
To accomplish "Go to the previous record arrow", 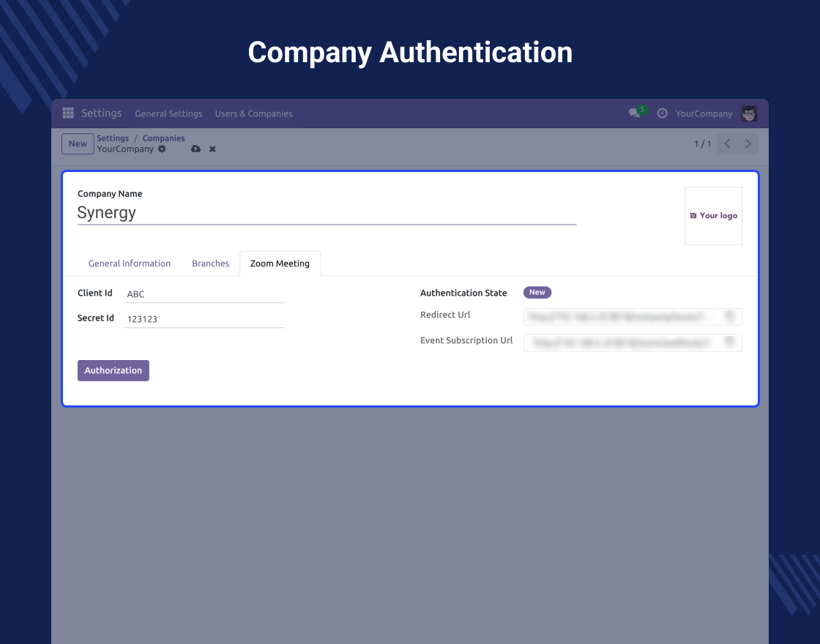I will point(727,144).
